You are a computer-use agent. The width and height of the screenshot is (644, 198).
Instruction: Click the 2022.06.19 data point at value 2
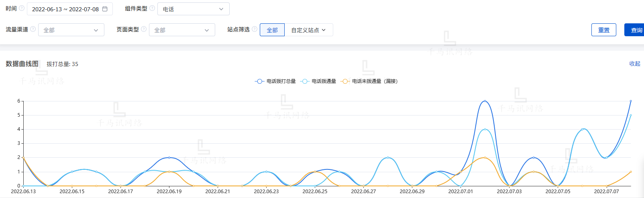[169, 157]
